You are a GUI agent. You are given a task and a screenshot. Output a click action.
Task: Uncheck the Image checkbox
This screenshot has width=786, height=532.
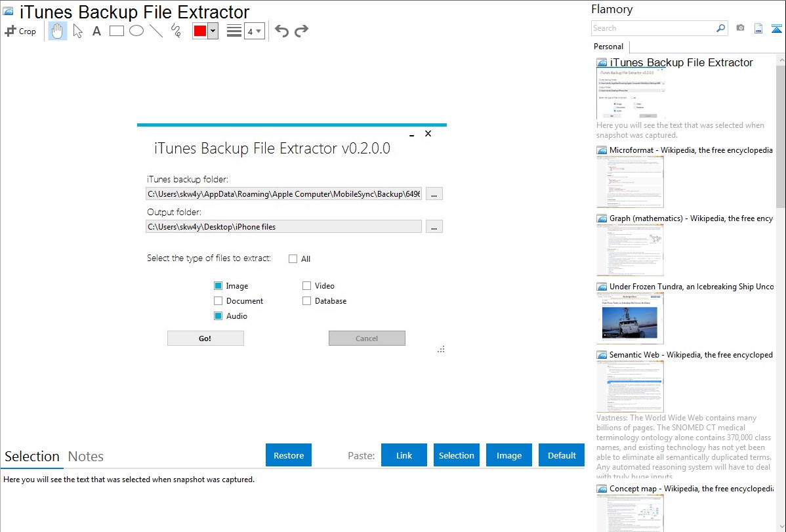tap(218, 286)
